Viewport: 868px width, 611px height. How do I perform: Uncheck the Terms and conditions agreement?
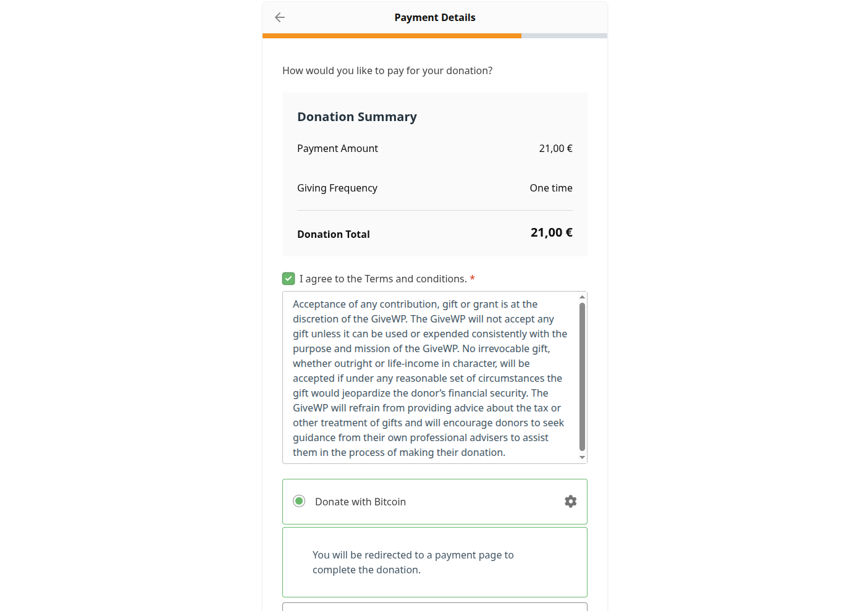pyautogui.click(x=289, y=279)
